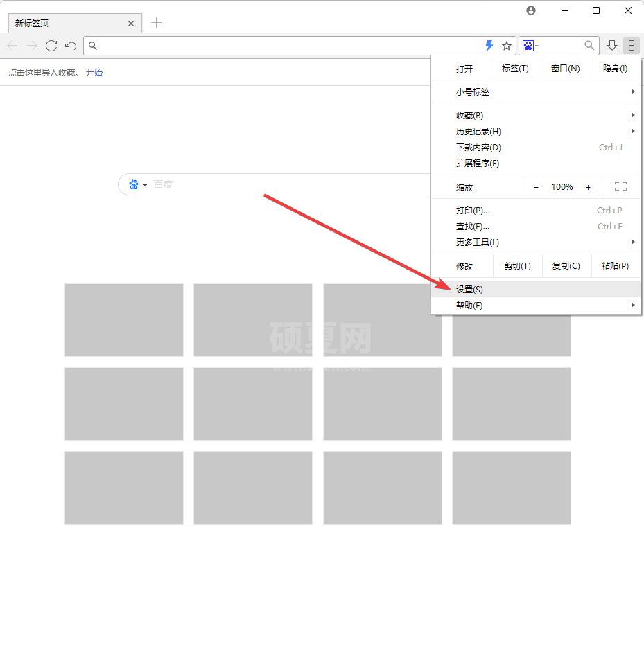The width and height of the screenshot is (644, 668).
Task: Expand the 历史记录(H) submenu
Action: click(536, 131)
